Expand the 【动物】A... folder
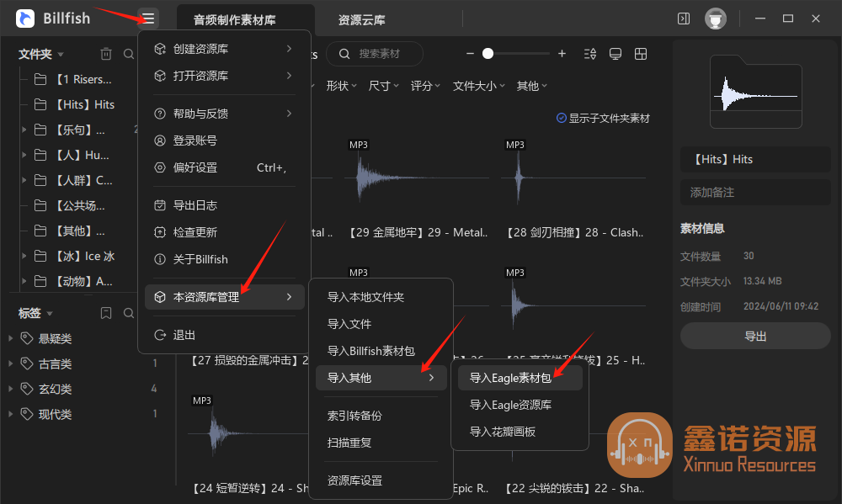The height and width of the screenshot is (504, 842). (x=24, y=281)
